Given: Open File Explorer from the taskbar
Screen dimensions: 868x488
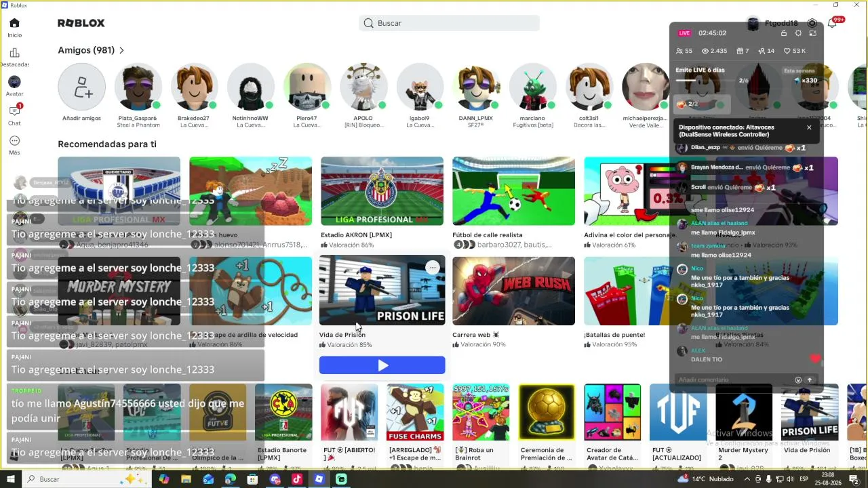Looking at the screenshot, I should pyautogui.click(x=186, y=479).
